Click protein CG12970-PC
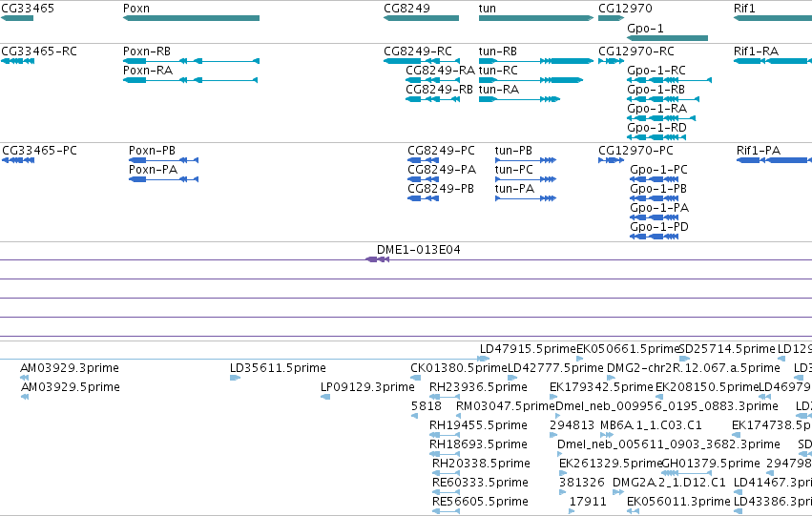Image resolution: width=812 pixels, height=516 pixels. (611, 160)
